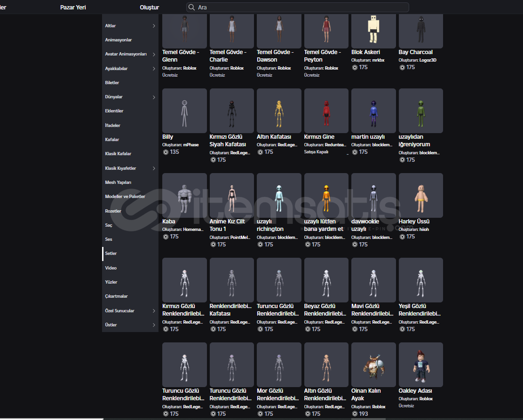This screenshot has height=420, width=523.
Task: Open the Mor Gözlü skeleton thumbnail
Action: [x=279, y=365]
